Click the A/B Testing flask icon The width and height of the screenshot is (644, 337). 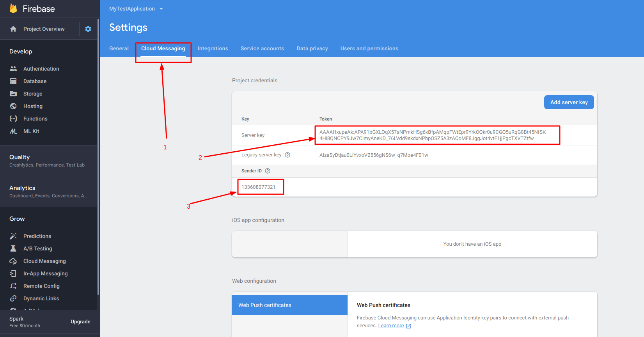(x=13, y=248)
